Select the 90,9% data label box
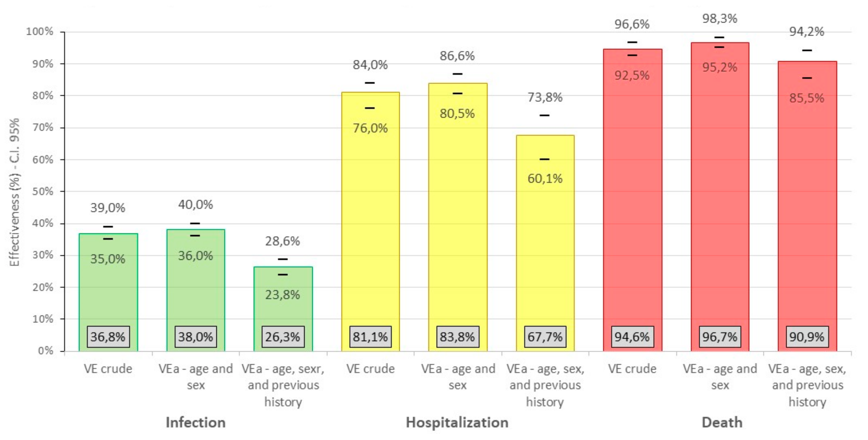Viewport: 868px width, 440px height. pyautogui.click(x=807, y=337)
